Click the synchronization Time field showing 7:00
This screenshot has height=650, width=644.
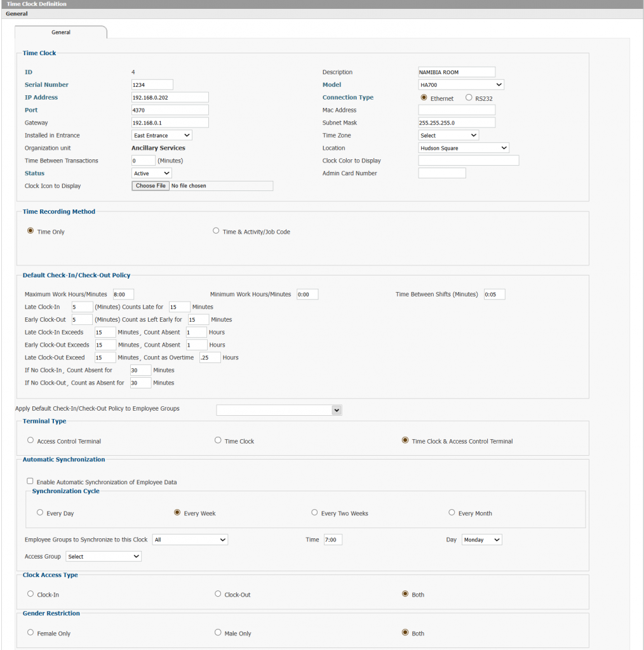click(333, 540)
